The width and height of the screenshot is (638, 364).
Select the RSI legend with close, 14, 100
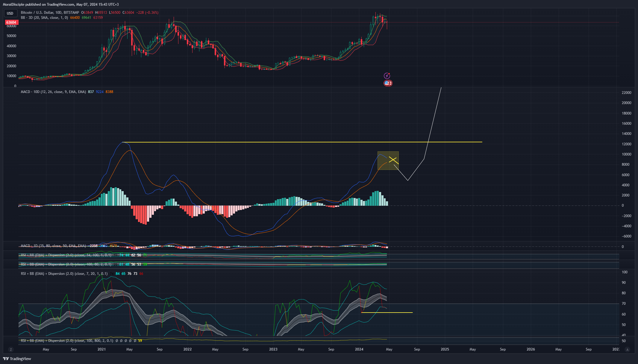pos(66,255)
